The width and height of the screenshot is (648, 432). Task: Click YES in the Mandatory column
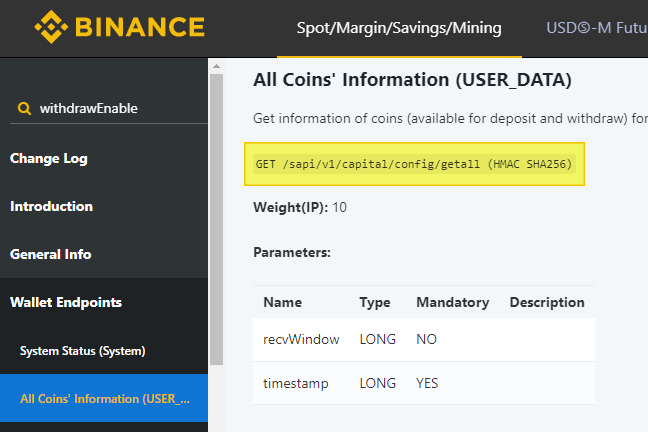427,383
